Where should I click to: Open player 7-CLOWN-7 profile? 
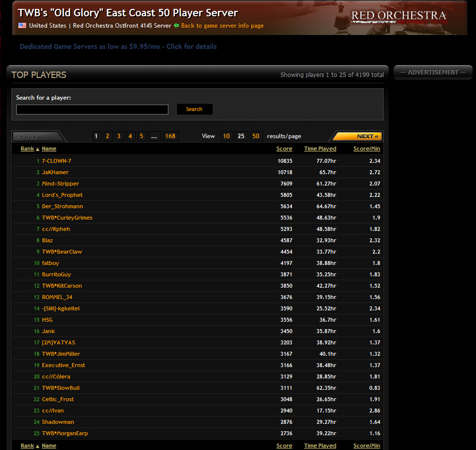[x=56, y=161]
